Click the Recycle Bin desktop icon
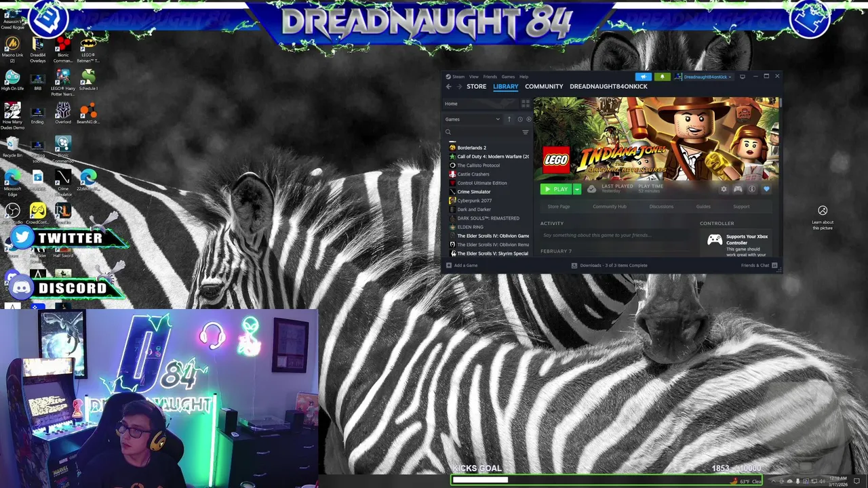The image size is (868, 488). 12,146
